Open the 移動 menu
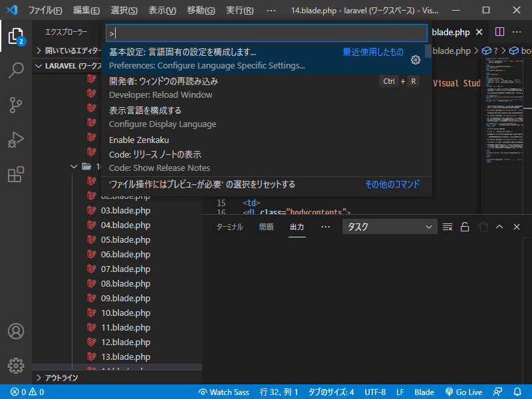The image size is (532, 399). (201, 11)
